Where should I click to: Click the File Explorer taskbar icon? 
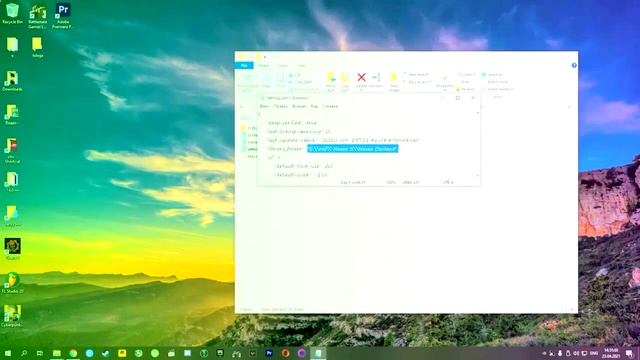57,353
